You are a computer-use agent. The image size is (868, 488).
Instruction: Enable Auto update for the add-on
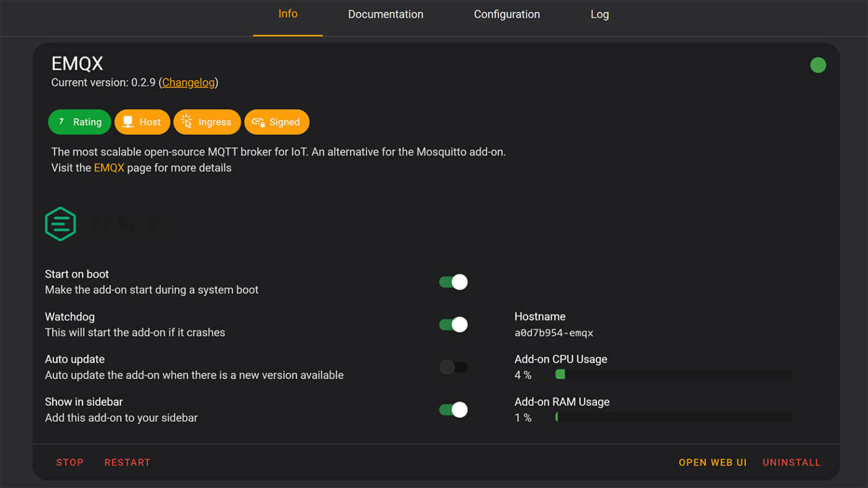pyautogui.click(x=452, y=367)
